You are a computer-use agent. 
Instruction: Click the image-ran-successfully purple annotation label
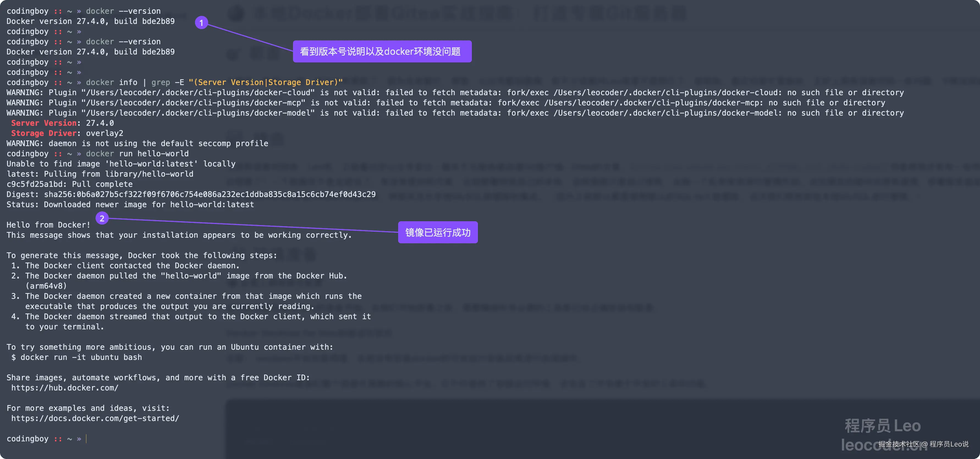[437, 232]
